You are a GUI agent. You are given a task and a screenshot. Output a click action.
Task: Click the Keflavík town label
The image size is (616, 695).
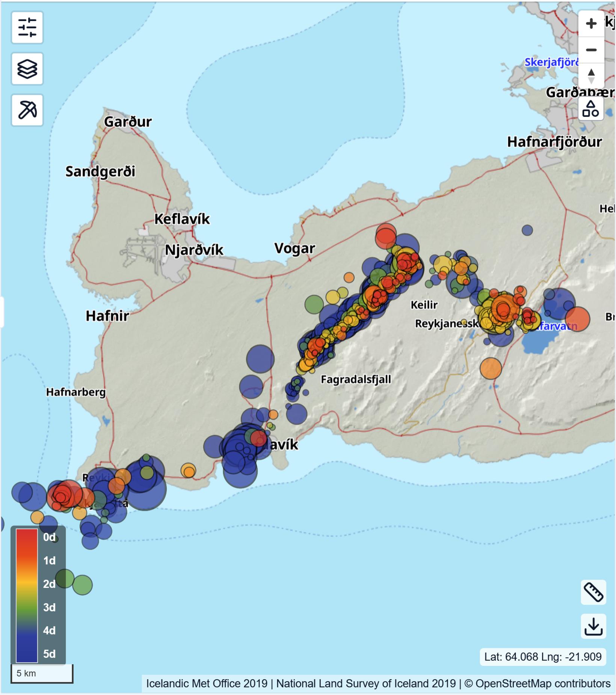(x=182, y=219)
